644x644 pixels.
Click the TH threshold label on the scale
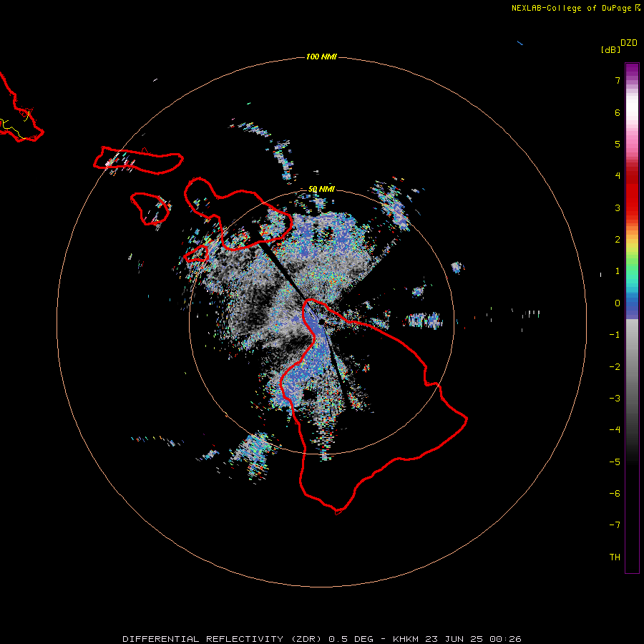[615, 557]
